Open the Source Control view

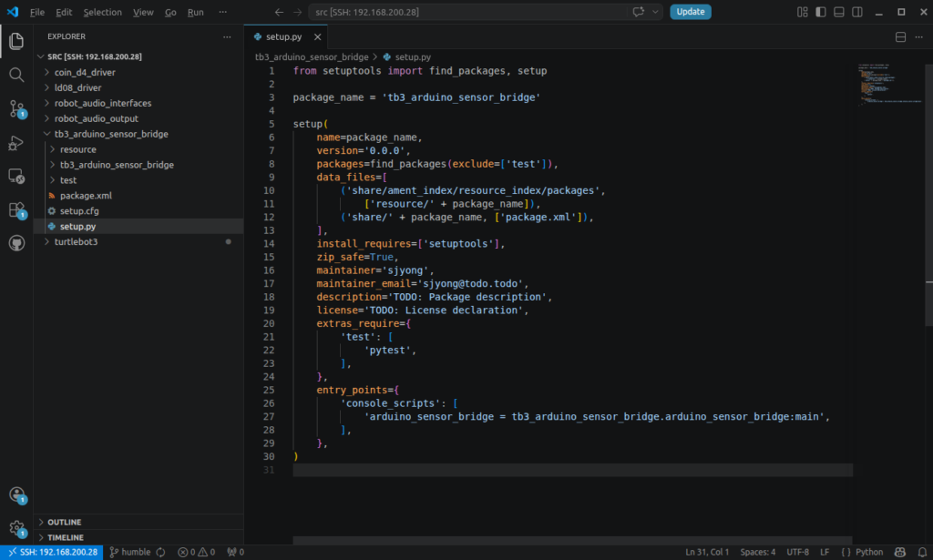point(16,108)
